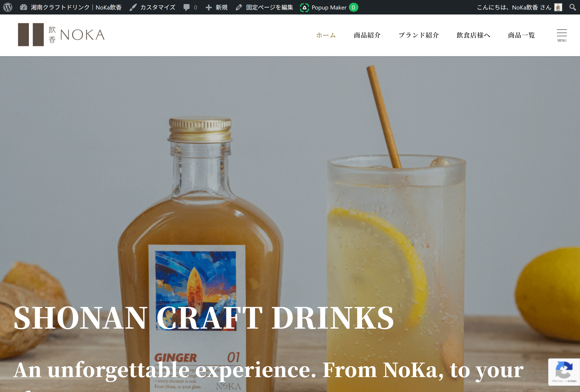
Task: Open 商品一覧 menu item
Action: (x=521, y=35)
